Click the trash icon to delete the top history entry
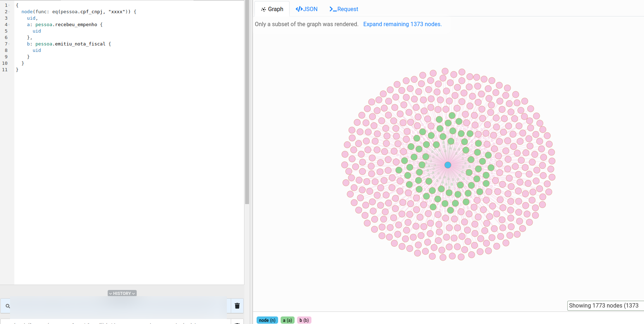The width and height of the screenshot is (644, 324). tap(237, 306)
